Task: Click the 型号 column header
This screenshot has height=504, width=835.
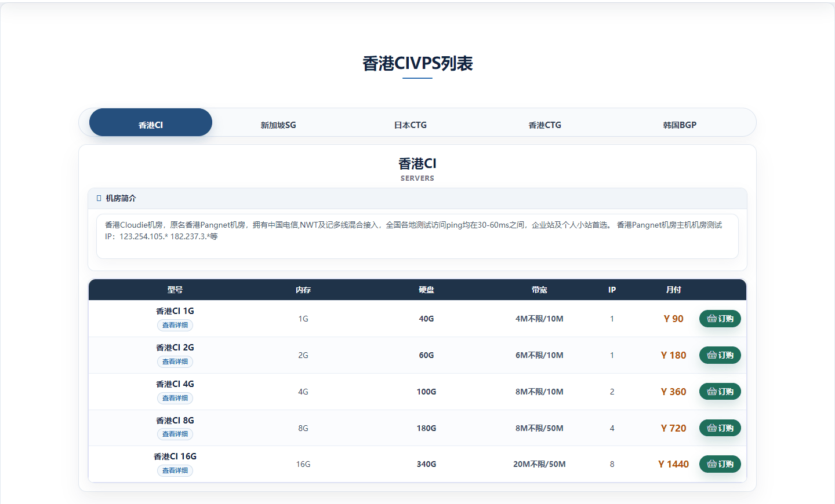Action: pyautogui.click(x=175, y=290)
